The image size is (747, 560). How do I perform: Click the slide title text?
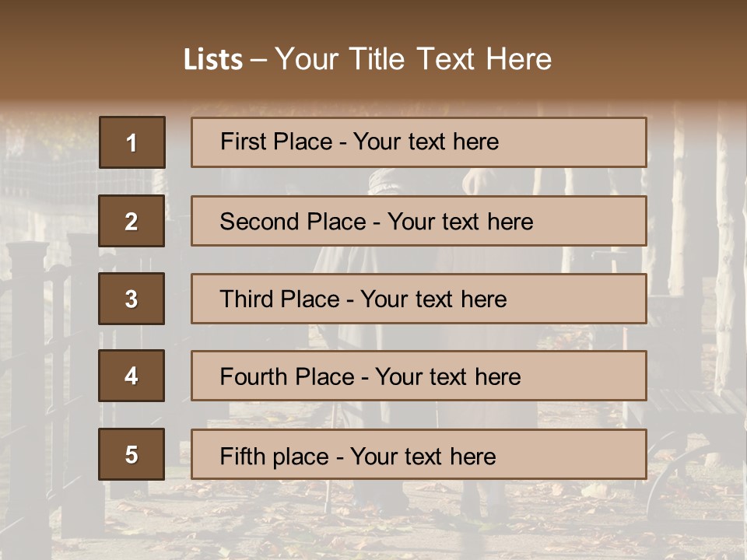[x=368, y=59]
